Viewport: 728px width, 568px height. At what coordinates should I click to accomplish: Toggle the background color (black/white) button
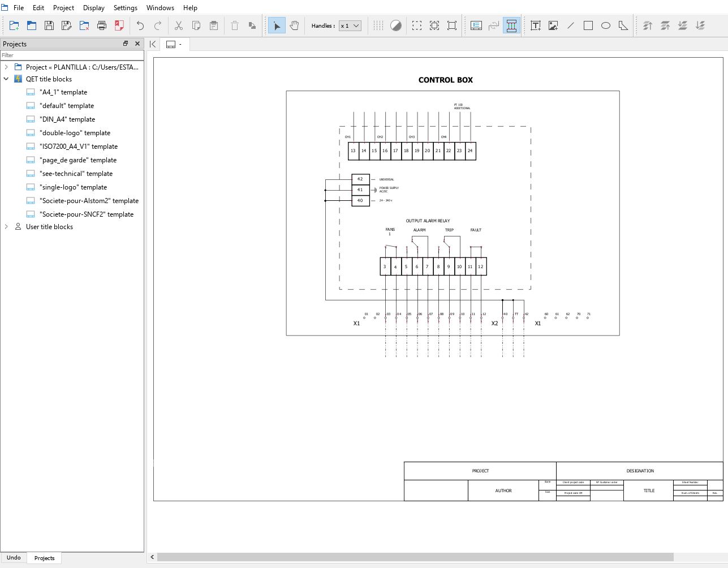[396, 25]
